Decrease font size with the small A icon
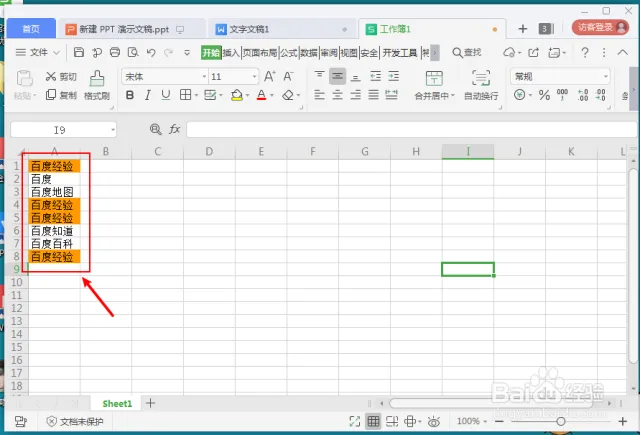 click(x=288, y=76)
